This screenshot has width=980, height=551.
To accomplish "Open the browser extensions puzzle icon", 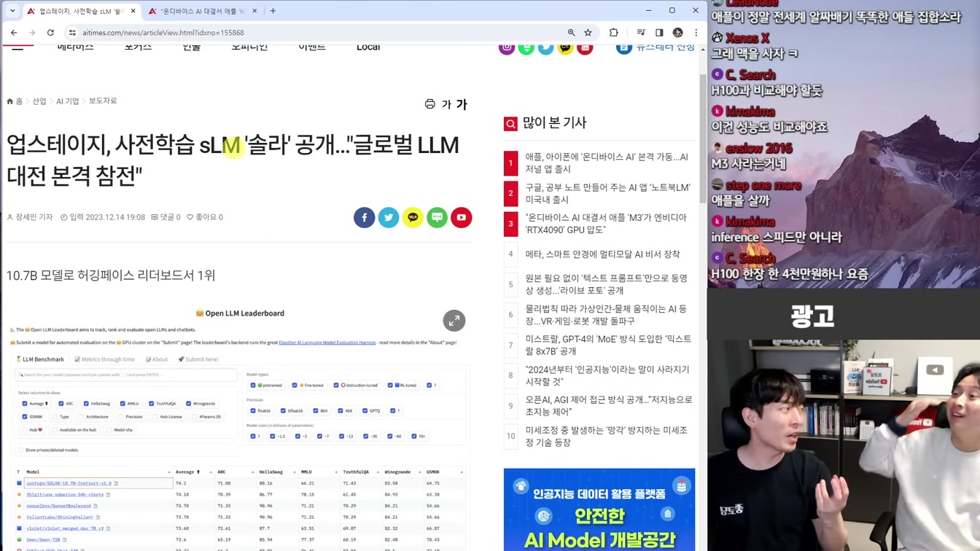I will (613, 33).
